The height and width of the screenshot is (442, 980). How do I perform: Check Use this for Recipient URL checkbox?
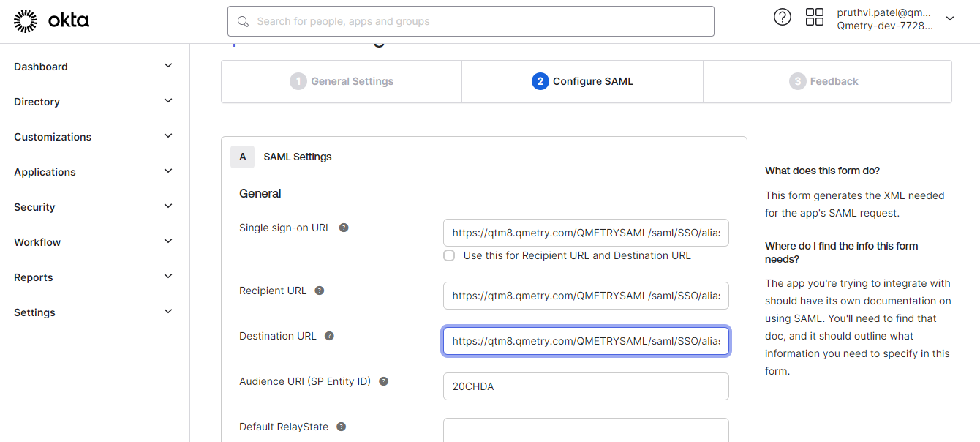point(449,255)
